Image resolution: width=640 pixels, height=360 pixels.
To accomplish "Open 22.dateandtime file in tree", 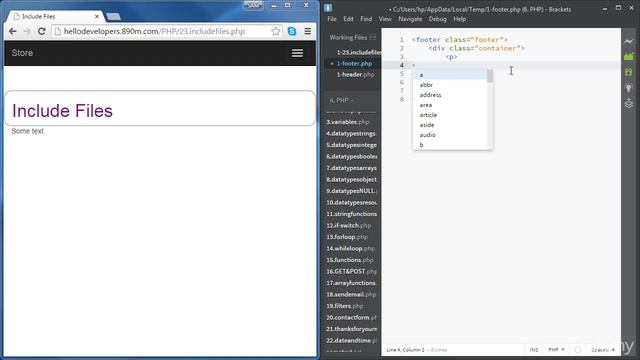I will [351, 340].
